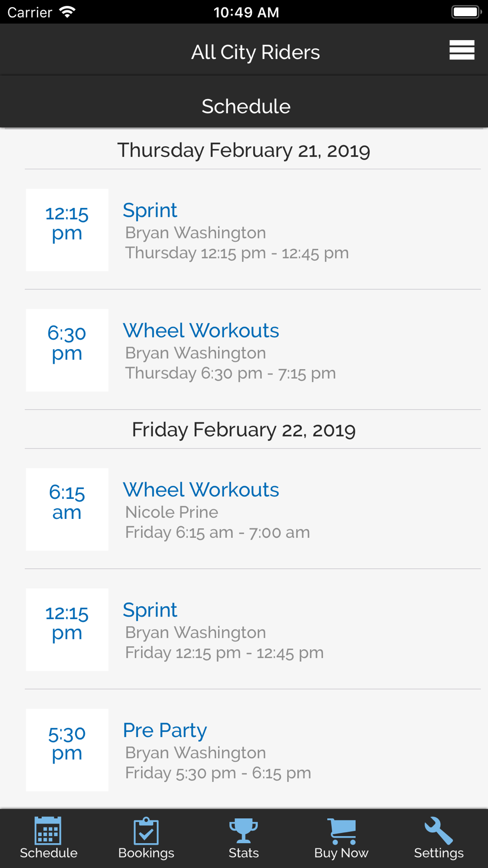
Task: Tap the battery status icon
Action: point(466,12)
